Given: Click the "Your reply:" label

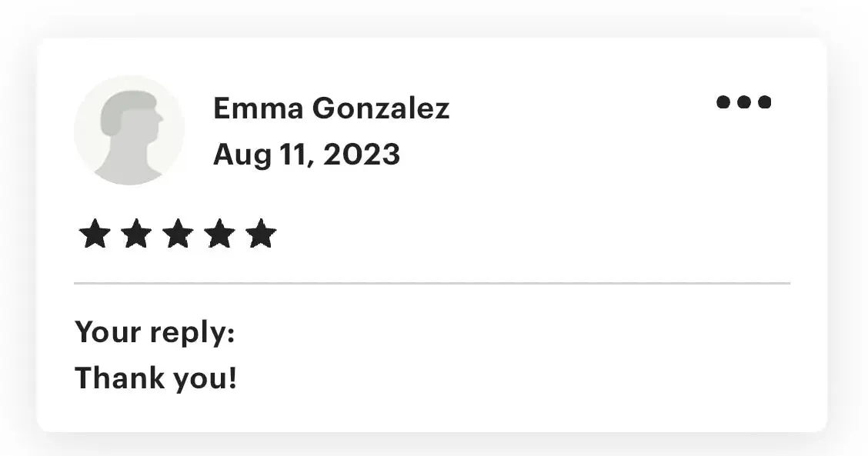Looking at the screenshot, I should tap(155, 333).
